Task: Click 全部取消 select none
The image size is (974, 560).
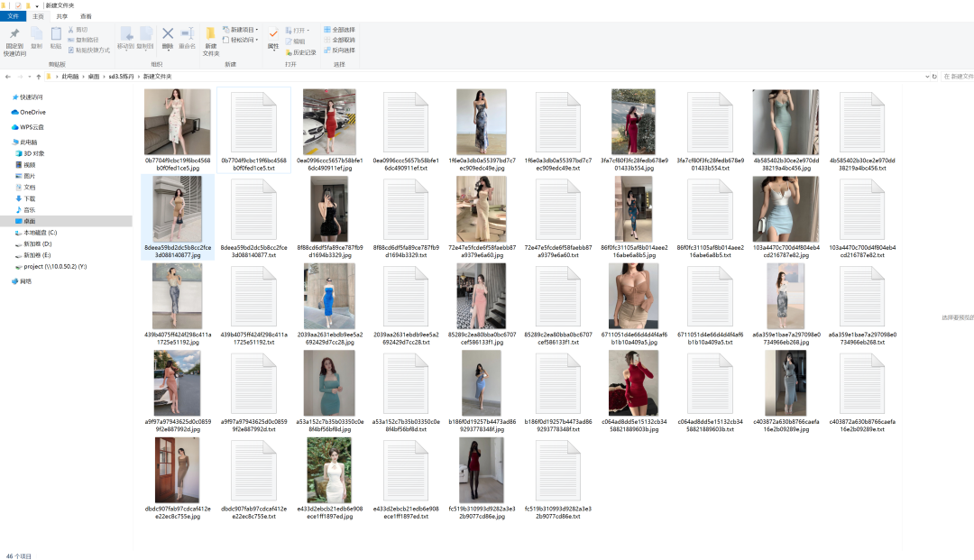Action: coord(339,40)
